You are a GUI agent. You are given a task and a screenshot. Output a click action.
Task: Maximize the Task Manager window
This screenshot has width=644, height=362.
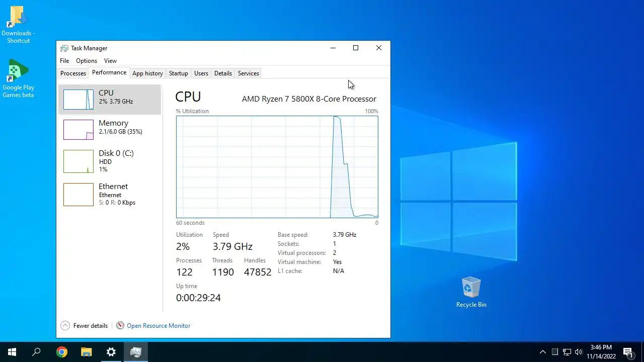[x=356, y=48]
